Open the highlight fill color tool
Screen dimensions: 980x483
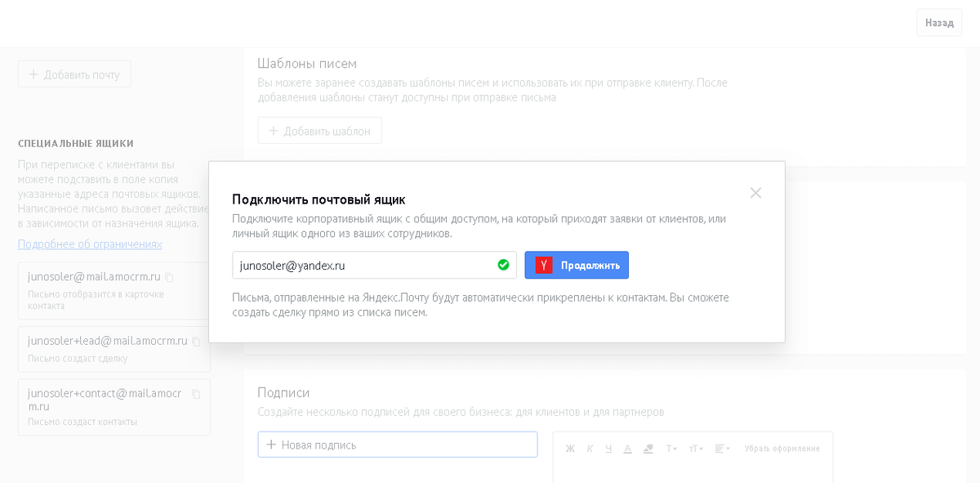pos(648,449)
